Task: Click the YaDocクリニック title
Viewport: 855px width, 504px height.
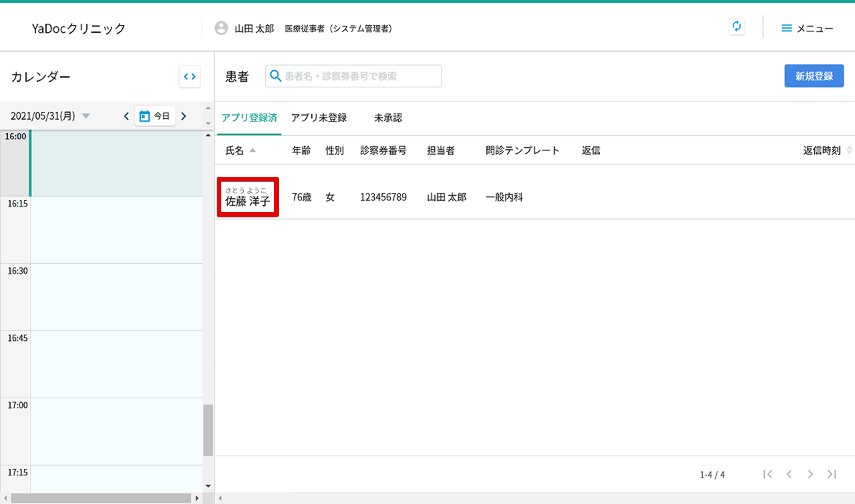Action: 79,29
